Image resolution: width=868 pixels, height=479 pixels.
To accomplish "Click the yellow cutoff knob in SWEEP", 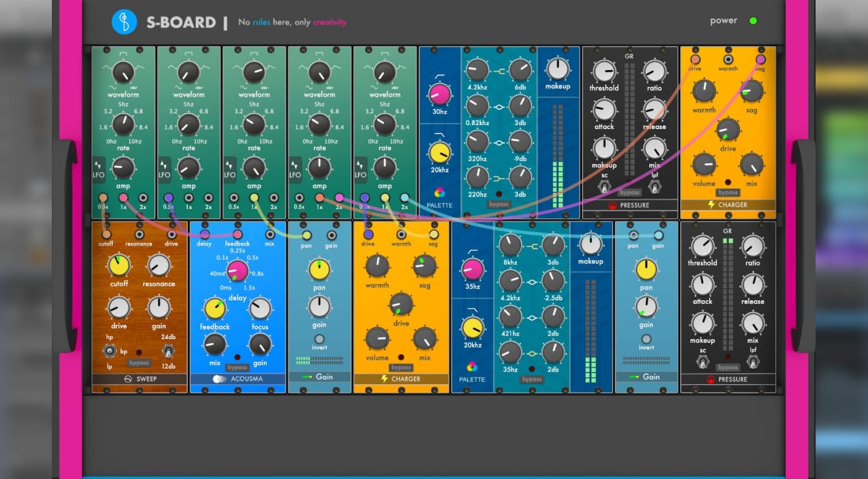I will tap(119, 265).
